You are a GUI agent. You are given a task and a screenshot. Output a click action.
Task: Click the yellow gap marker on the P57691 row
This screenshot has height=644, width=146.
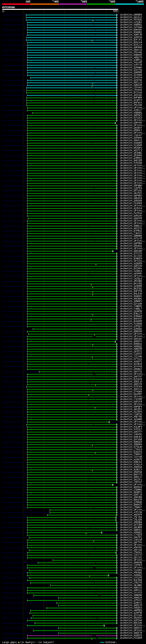point(93,21)
